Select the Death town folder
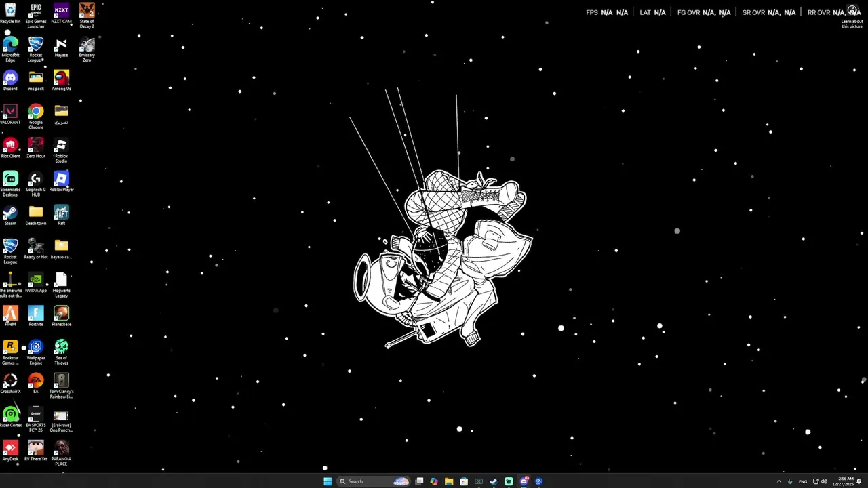Image resolution: width=868 pixels, height=488 pixels. [x=36, y=216]
